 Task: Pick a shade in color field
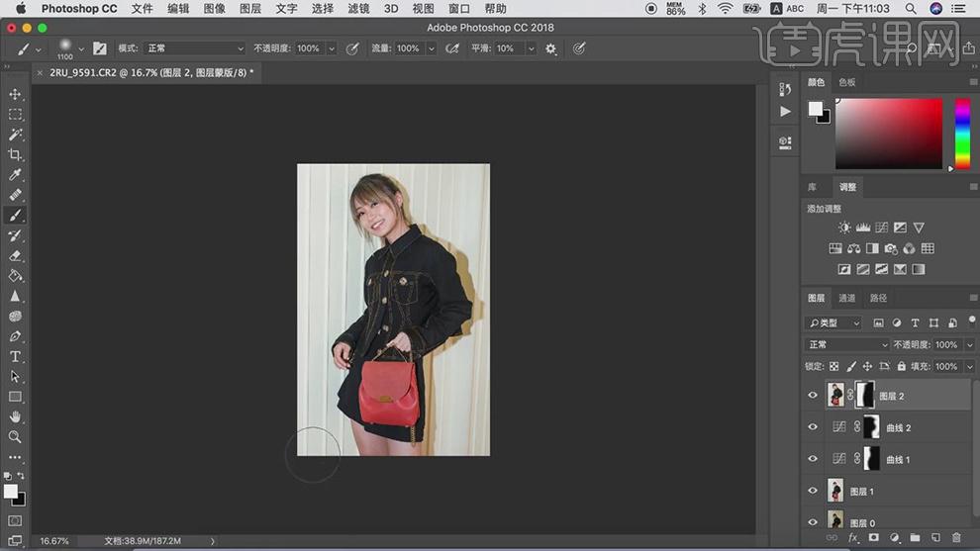[889, 134]
